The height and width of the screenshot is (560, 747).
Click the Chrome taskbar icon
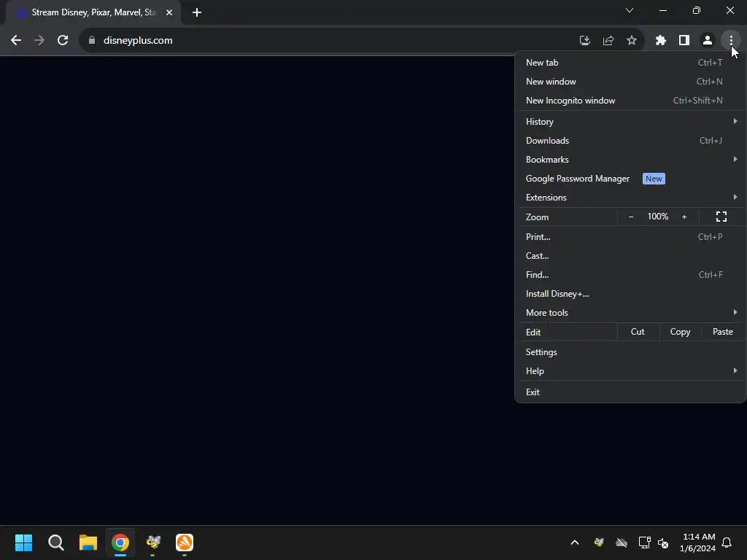tap(120, 542)
